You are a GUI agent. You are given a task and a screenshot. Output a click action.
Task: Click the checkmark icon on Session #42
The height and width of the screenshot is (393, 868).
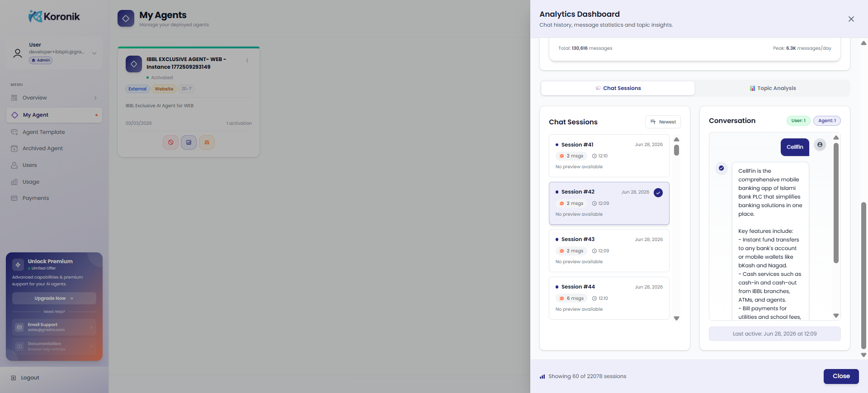click(658, 193)
